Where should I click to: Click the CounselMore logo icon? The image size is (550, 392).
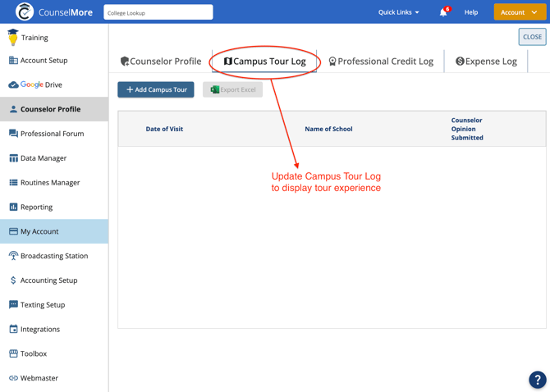pyautogui.click(x=25, y=12)
